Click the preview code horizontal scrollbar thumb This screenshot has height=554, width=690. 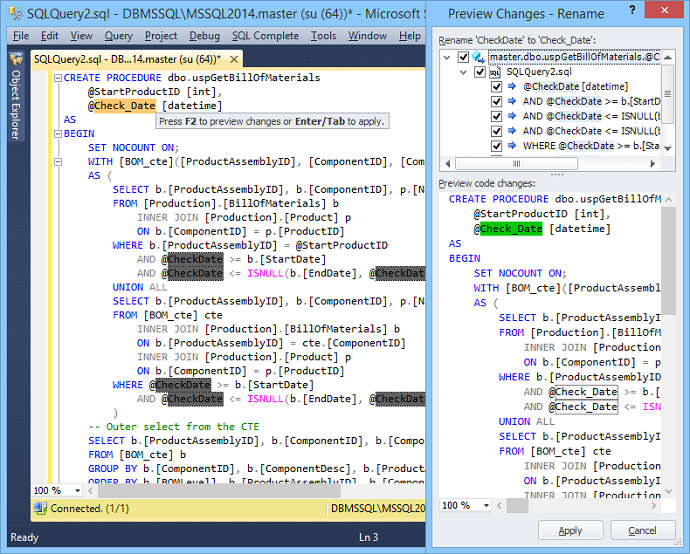click(x=517, y=506)
